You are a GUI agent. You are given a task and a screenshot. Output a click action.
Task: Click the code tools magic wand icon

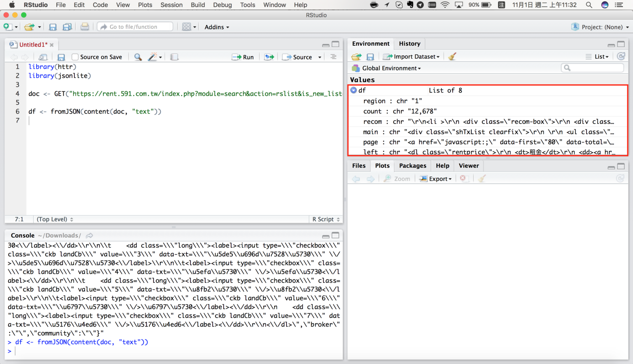(152, 57)
